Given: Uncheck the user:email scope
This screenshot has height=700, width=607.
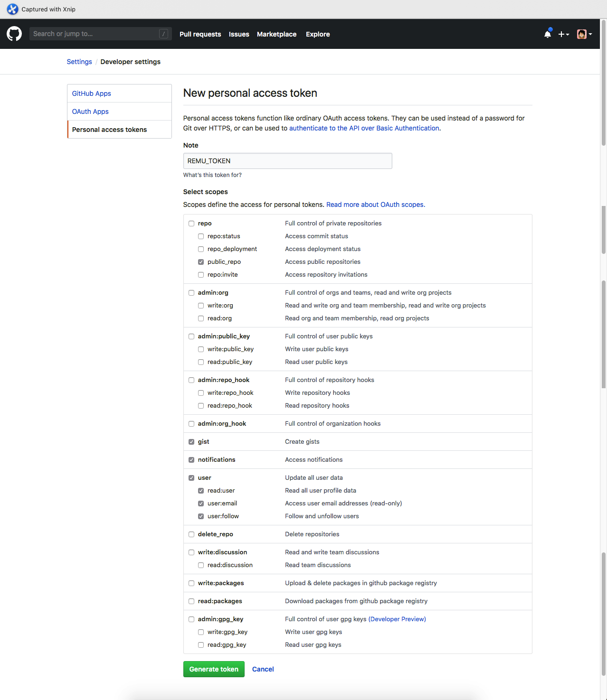Looking at the screenshot, I should click(201, 504).
